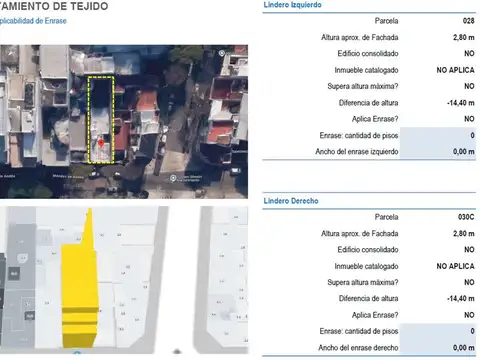
Task: Click the '0,00 m' field for Ancho del enrase izquierdo
Action: (438, 152)
